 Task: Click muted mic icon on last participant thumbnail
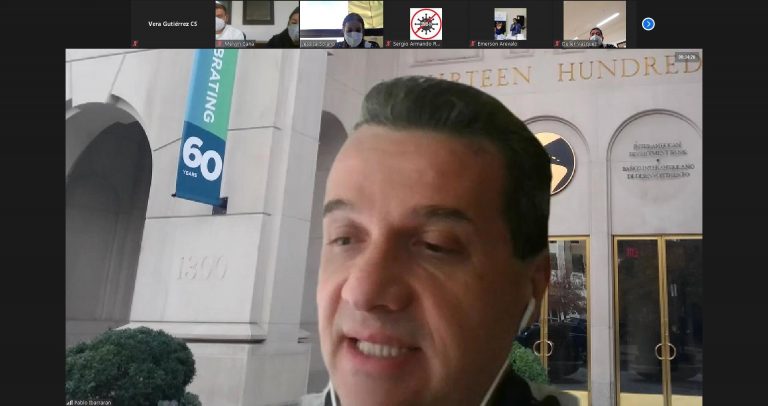(558, 44)
